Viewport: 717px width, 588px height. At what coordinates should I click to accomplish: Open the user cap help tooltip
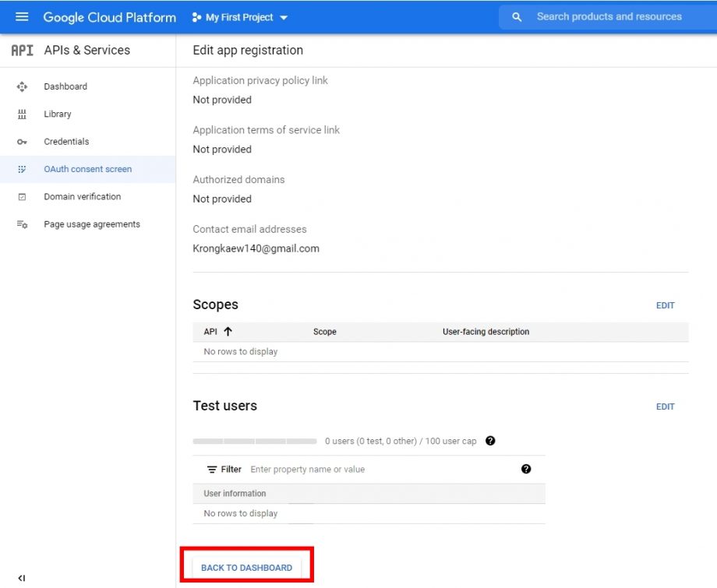[x=490, y=440]
